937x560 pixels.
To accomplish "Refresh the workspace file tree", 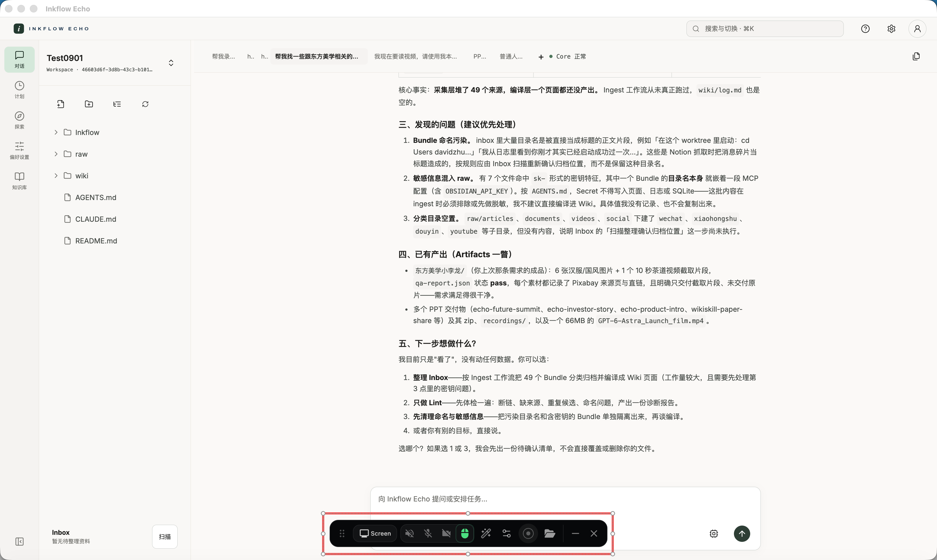I will click(145, 104).
